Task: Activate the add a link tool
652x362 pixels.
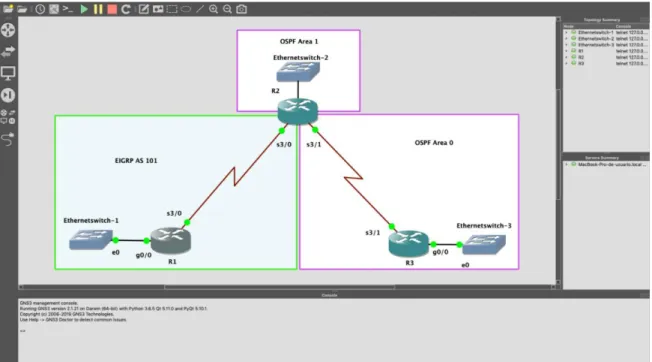Action: 8,139
